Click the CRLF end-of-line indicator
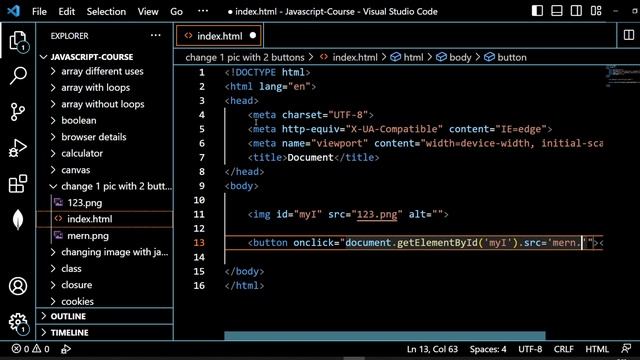 [x=563, y=349]
